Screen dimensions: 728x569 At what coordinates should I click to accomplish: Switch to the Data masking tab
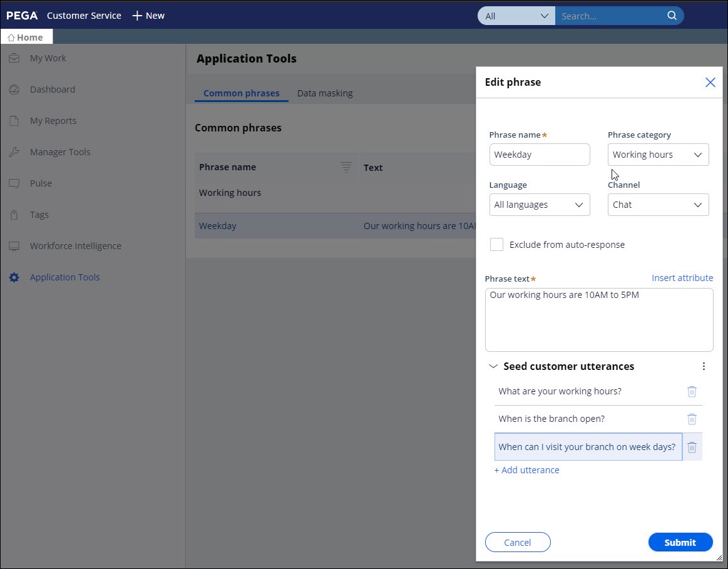pyautogui.click(x=325, y=93)
